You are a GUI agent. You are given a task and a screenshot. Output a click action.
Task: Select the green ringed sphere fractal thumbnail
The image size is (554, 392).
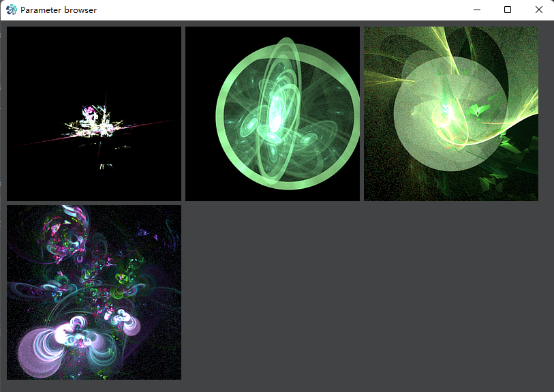point(273,114)
